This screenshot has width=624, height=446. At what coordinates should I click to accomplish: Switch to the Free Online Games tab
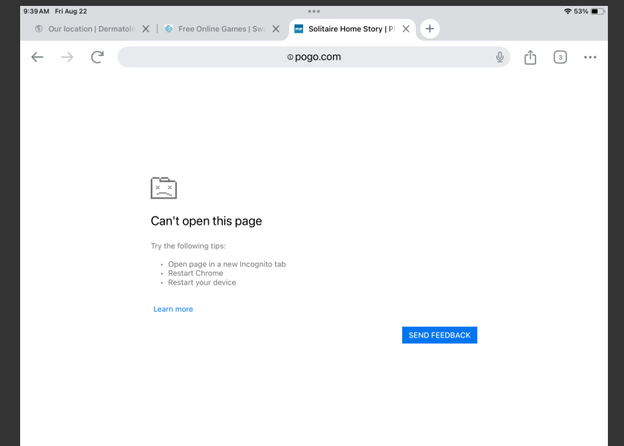(215, 29)
